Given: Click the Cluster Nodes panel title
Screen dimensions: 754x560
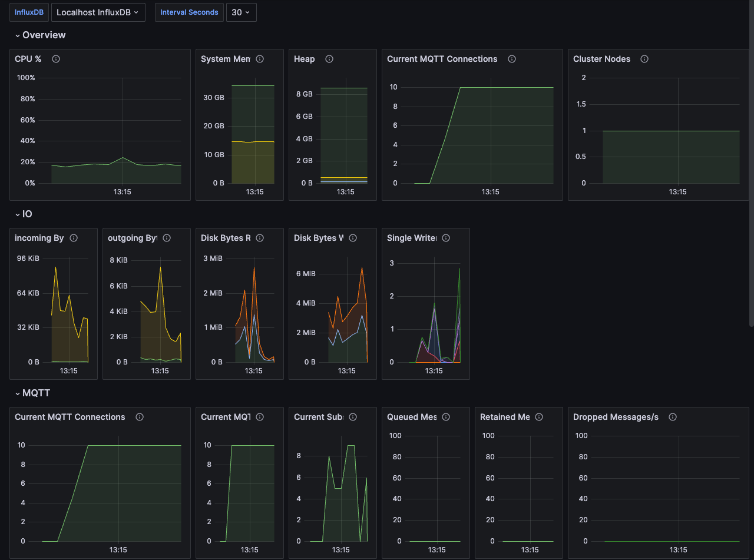Looking at the screenshot, I should coord(602,59).
